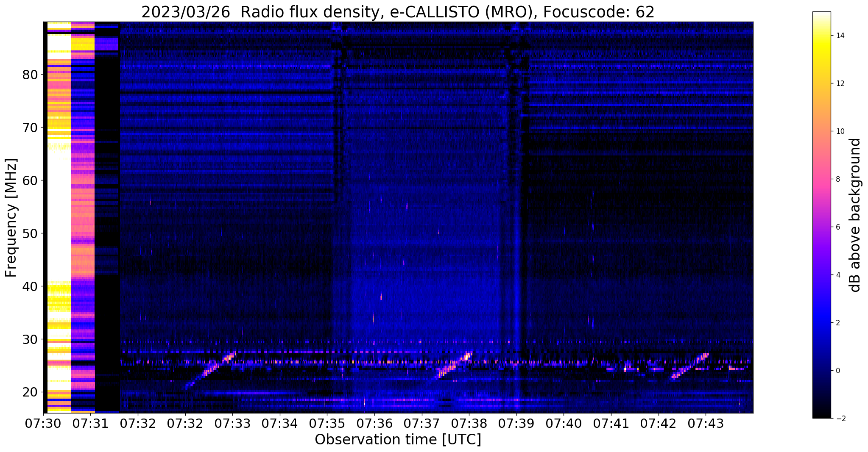
Task: Select the 60 MHz y-axis tick label
Action: click(30, 181)
